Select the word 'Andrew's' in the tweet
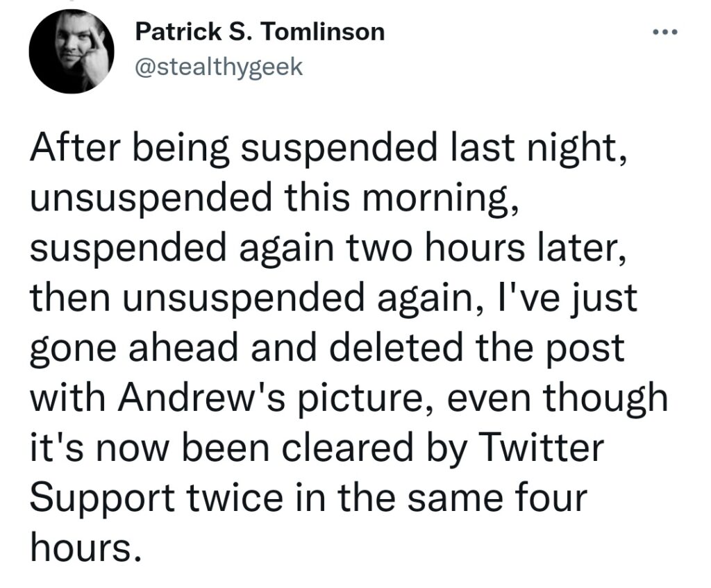Viewport: 711px width, 588px height. 202,396
